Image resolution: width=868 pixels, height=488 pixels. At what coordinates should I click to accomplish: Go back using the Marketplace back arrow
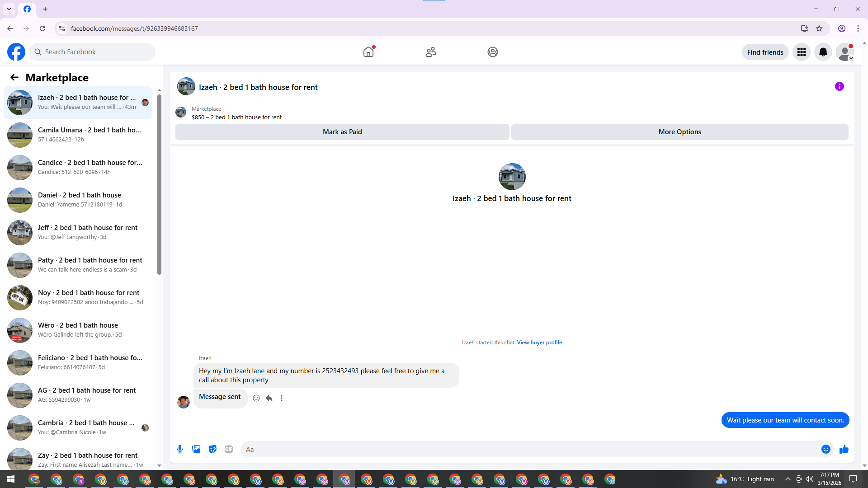pyautogui.click(x=14, y=77)
